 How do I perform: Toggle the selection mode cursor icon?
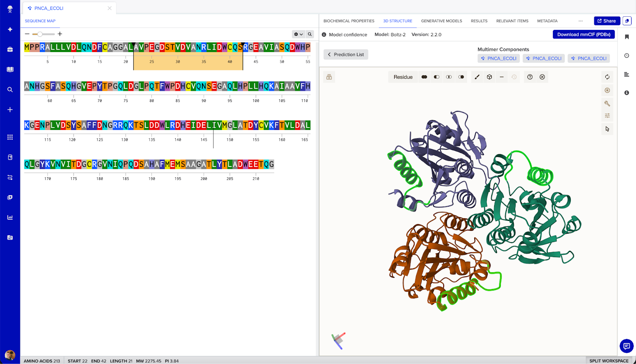(607, 129)
